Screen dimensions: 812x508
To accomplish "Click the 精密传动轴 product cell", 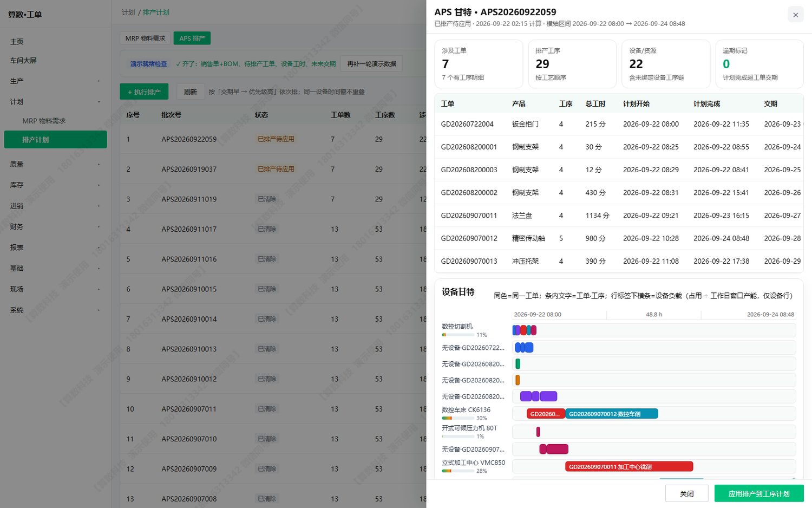I will pyautogui.click(x=529, y=238).
